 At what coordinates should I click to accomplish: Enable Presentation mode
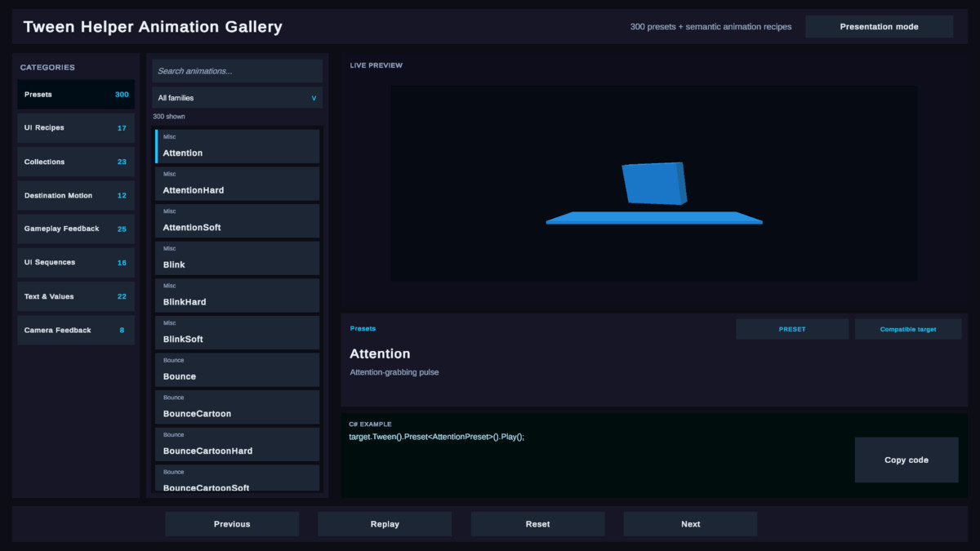(879, 27)
